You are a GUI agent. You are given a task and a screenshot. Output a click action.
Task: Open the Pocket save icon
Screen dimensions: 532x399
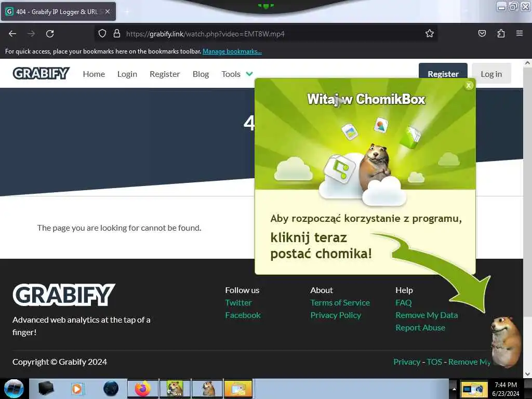pos(482,33)
